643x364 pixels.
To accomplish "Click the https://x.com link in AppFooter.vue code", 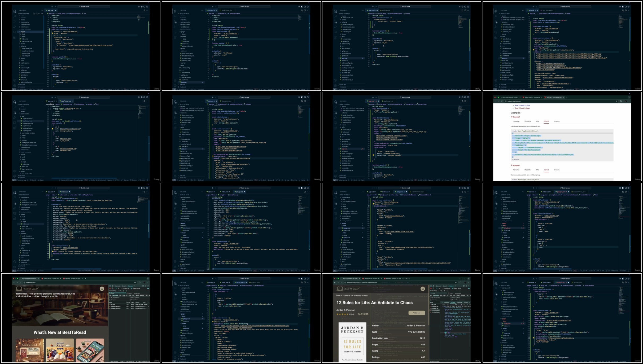I will click(65, 139).
